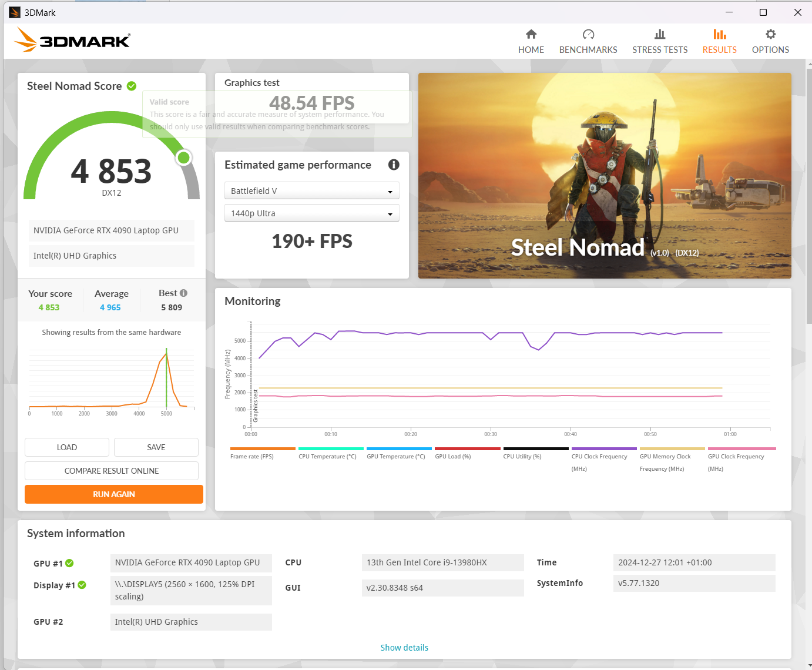The height and width of the screenshot is (670, 812).
Task: Click the info icon beside Best score
Action: pos(183,293)
